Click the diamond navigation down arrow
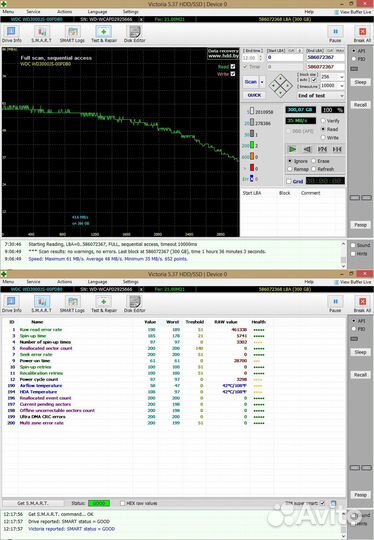The height and width of the screenshot is (540, 374). click(x=281, y=92)
